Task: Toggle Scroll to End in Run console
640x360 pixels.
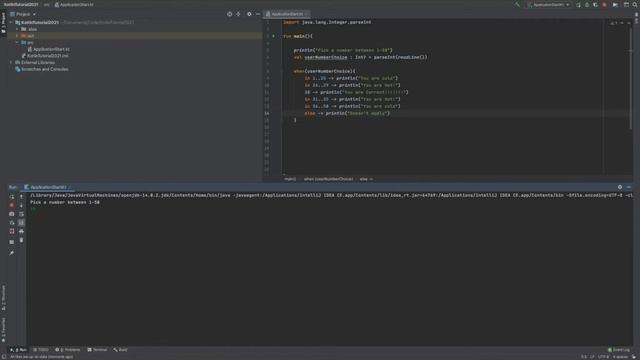Action: click(x=22, y=222)
